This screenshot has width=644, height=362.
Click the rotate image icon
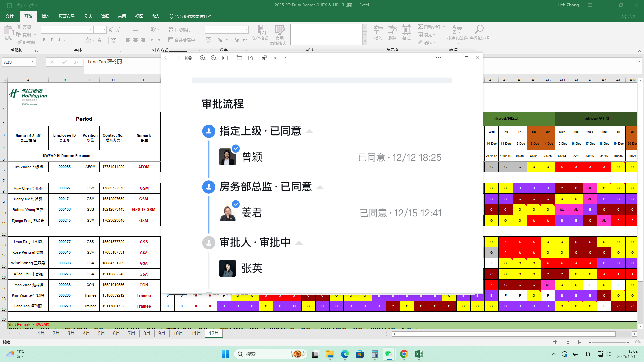point(239,58)
